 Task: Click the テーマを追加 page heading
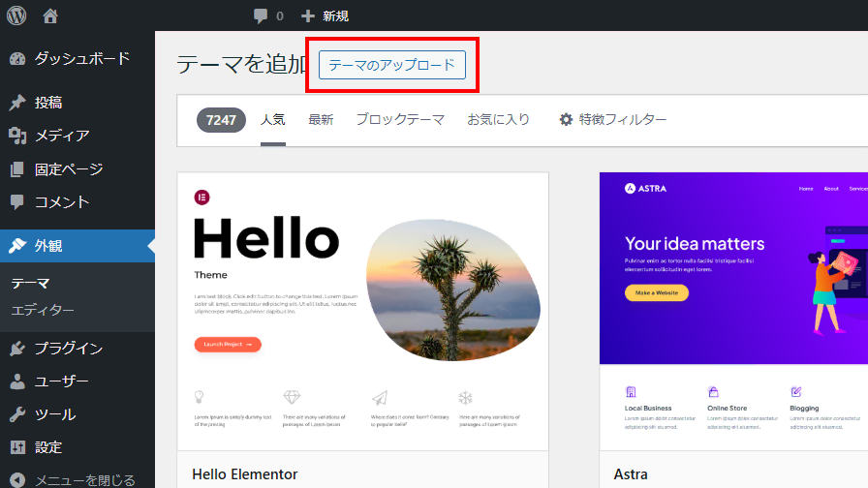tap(241, 64)
